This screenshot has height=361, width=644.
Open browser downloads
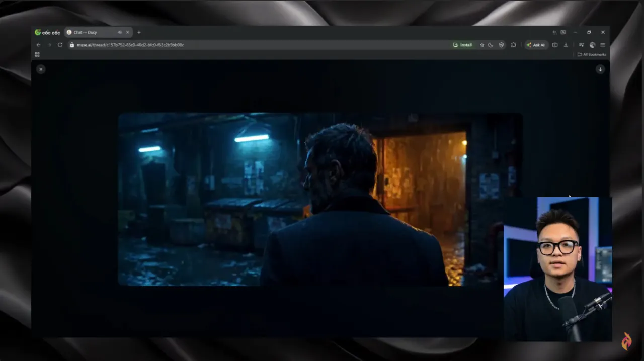(x=566, y=45)
